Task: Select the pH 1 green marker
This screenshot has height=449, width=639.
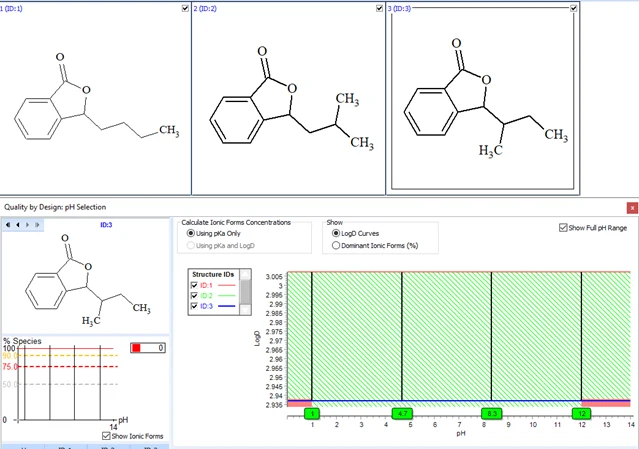Action: pyautogui.click(x=312, y=414)
